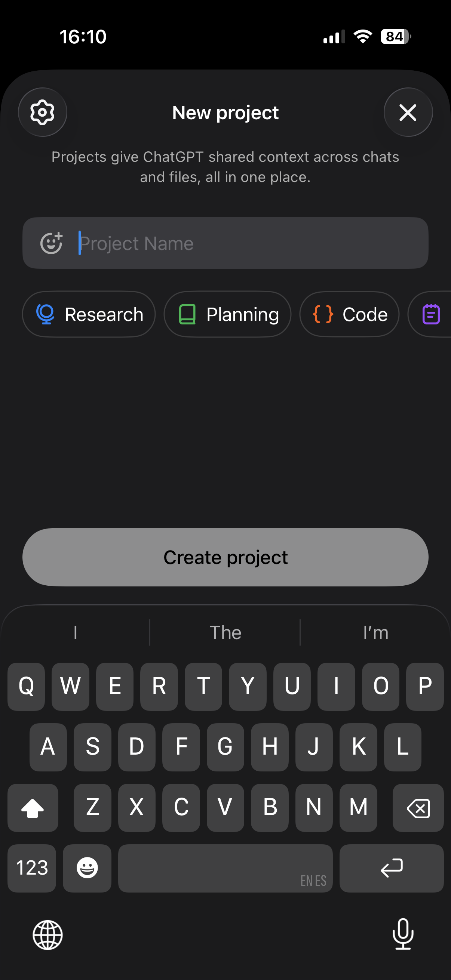Insert the suggestion "The"
The image size is (451, 980).
point(225,633)
